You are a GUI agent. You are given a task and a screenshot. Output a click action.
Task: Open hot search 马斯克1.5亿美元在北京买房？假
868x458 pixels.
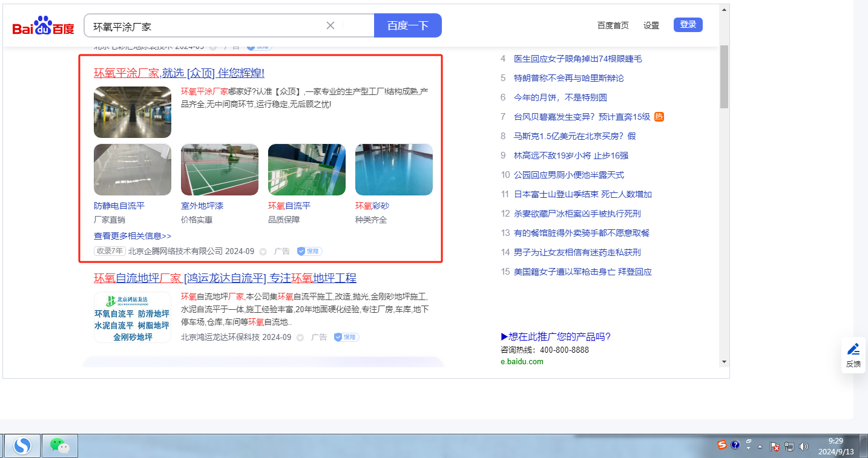[575, 136]
